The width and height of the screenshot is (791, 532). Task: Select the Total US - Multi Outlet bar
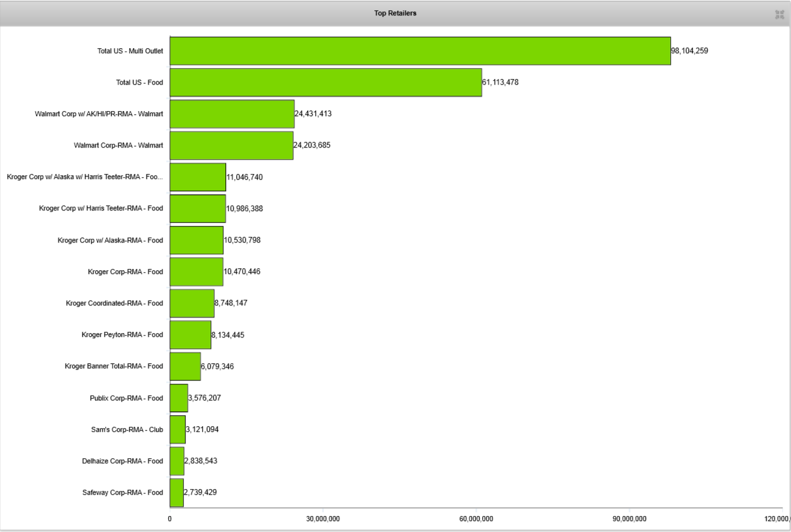click(420, 51)
